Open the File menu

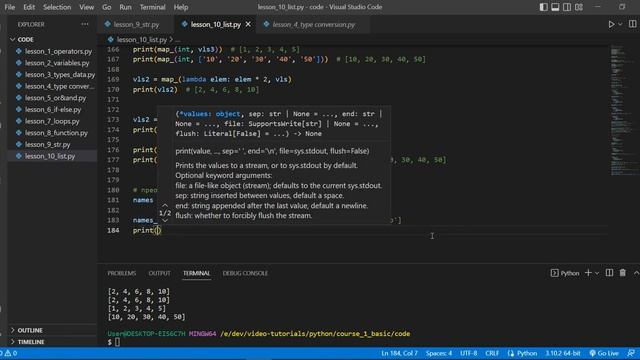[10, 7]
